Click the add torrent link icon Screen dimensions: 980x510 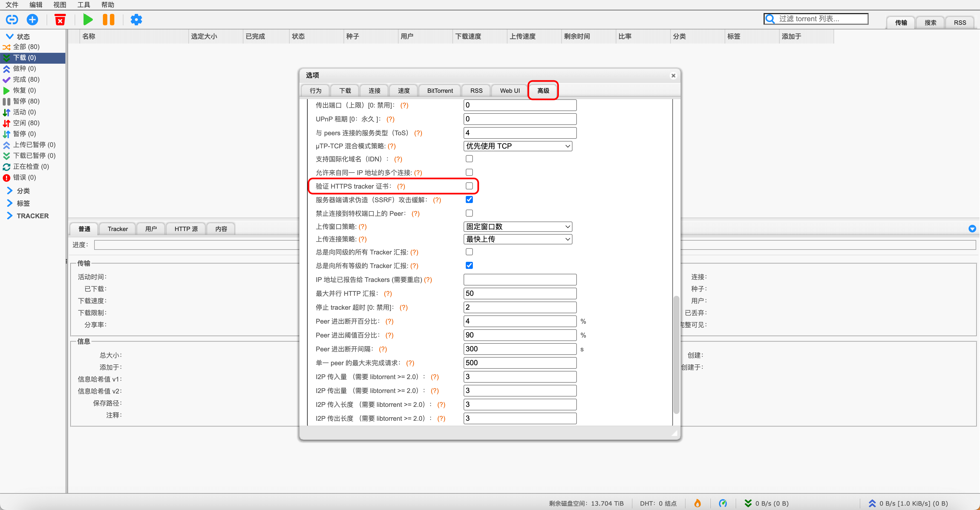point(12,19)
